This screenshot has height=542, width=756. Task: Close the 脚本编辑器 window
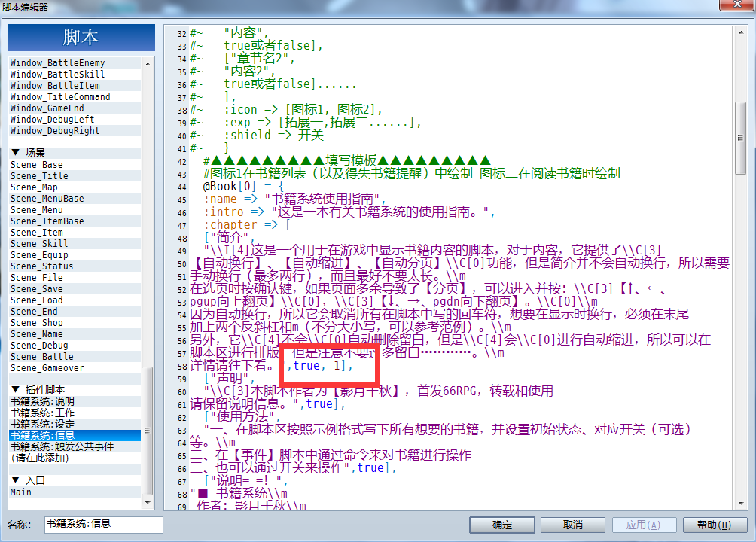736,5
